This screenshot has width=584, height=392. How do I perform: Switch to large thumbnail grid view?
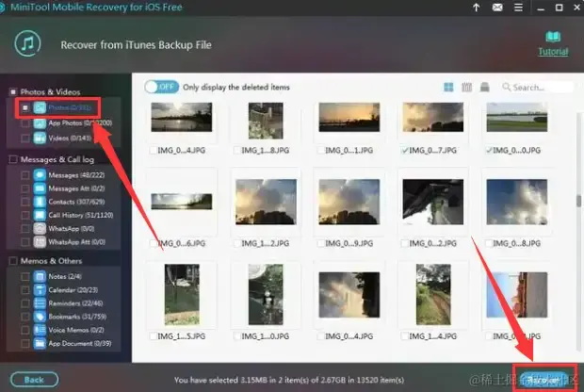448,88
